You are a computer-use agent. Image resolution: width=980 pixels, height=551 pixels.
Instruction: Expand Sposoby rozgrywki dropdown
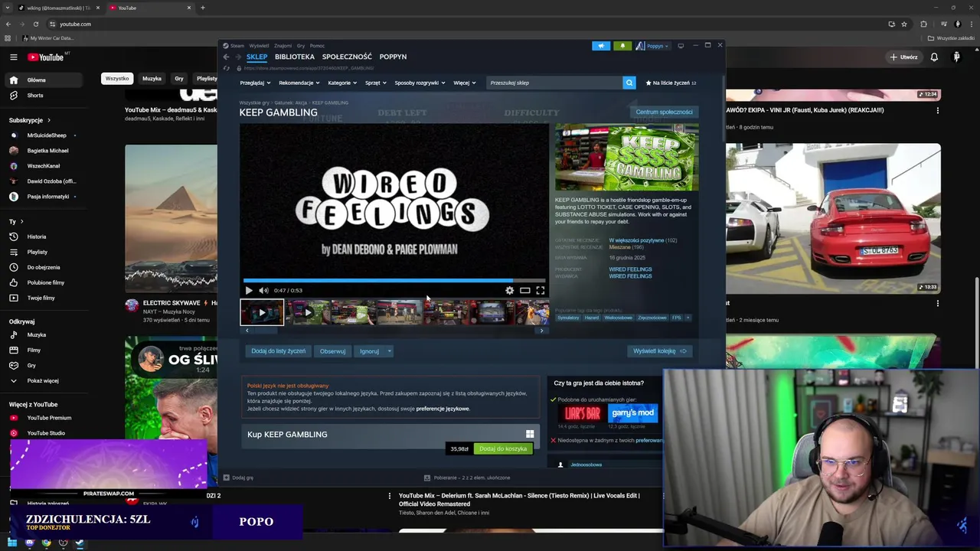420,83
